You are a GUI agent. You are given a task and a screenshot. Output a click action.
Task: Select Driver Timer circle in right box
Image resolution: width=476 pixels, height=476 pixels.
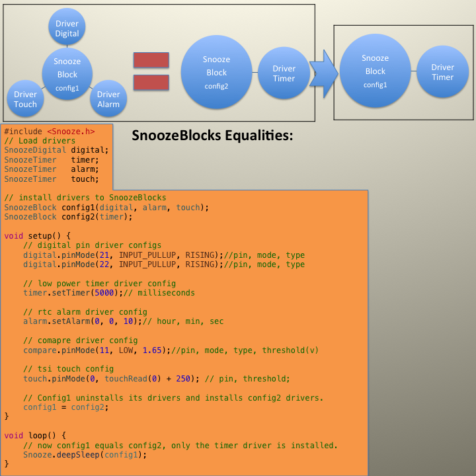click(442, 71)
